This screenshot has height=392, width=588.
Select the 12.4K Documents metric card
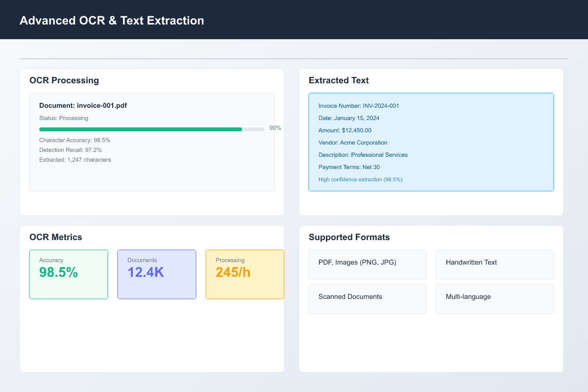(x=157, y=274)
